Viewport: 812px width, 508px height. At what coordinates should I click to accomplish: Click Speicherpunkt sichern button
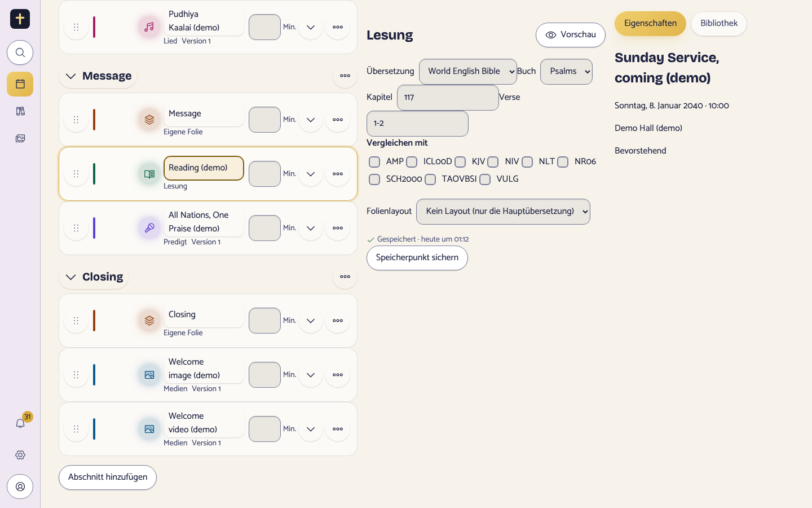point(417,258)
